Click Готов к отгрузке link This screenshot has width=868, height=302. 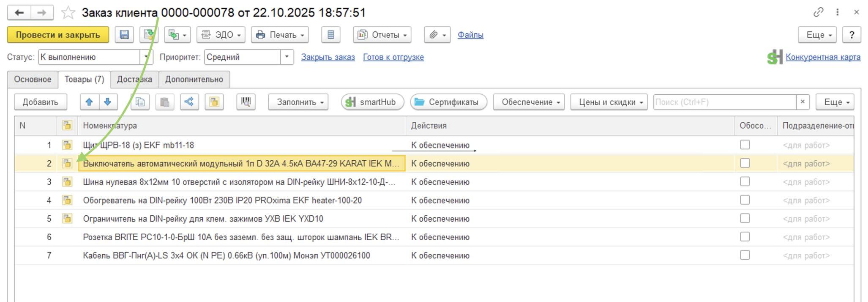click(x=393, y=57)
